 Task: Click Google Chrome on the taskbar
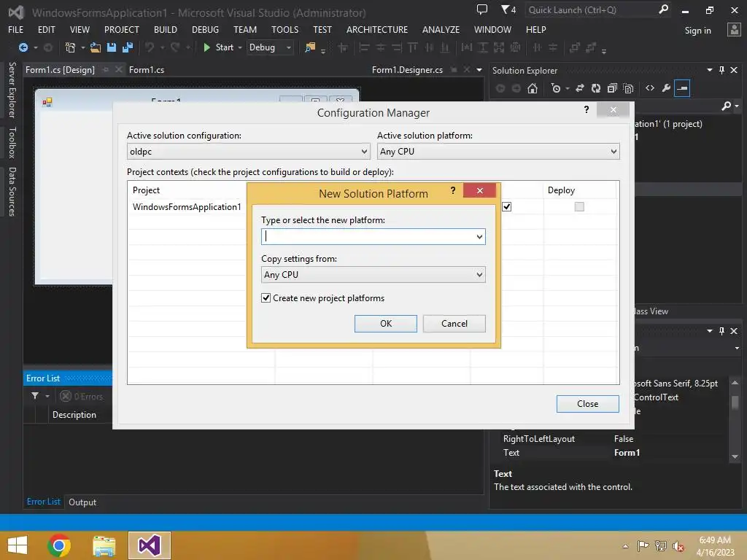click(59, 545)
